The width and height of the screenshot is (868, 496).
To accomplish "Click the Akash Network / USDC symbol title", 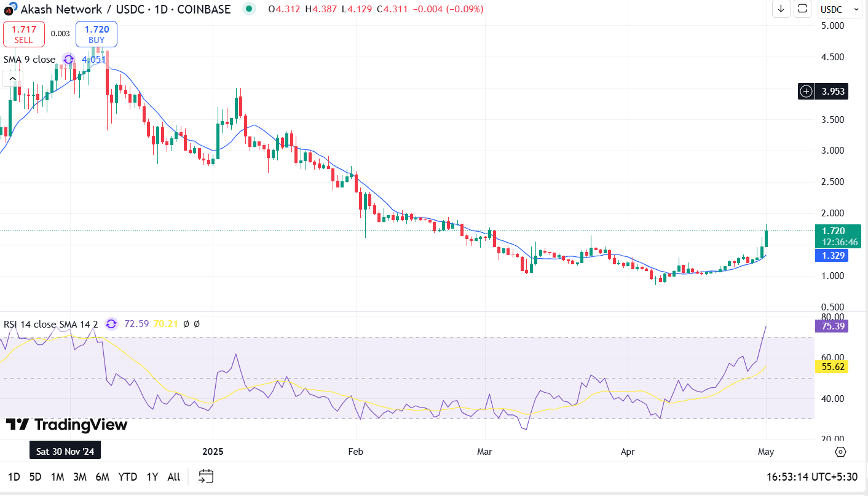I will click(126, 9).
